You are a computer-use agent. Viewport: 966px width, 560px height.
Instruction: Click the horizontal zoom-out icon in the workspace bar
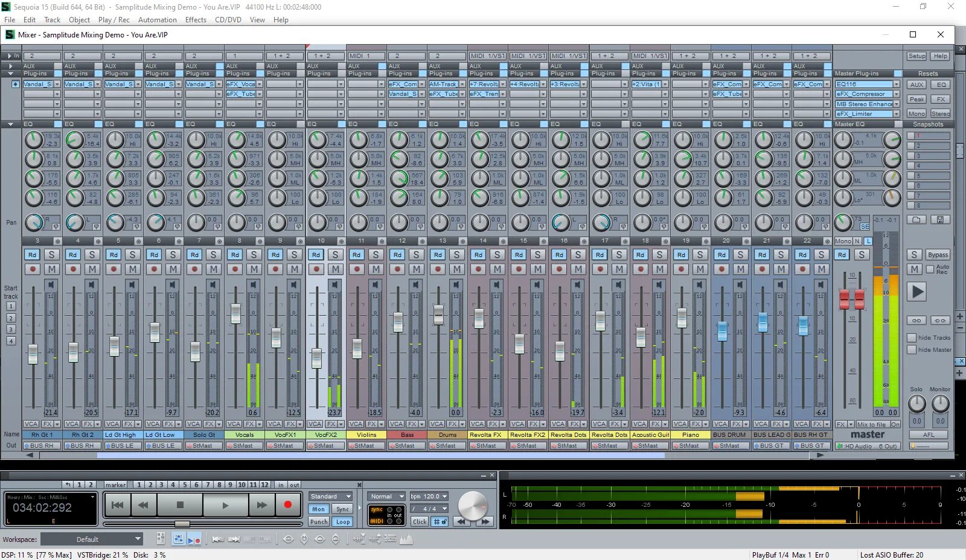(288, 539)
